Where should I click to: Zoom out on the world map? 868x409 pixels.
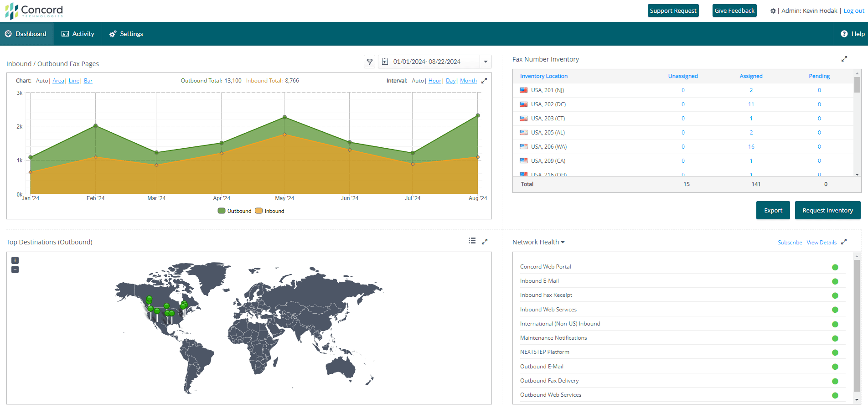[15, 269]
